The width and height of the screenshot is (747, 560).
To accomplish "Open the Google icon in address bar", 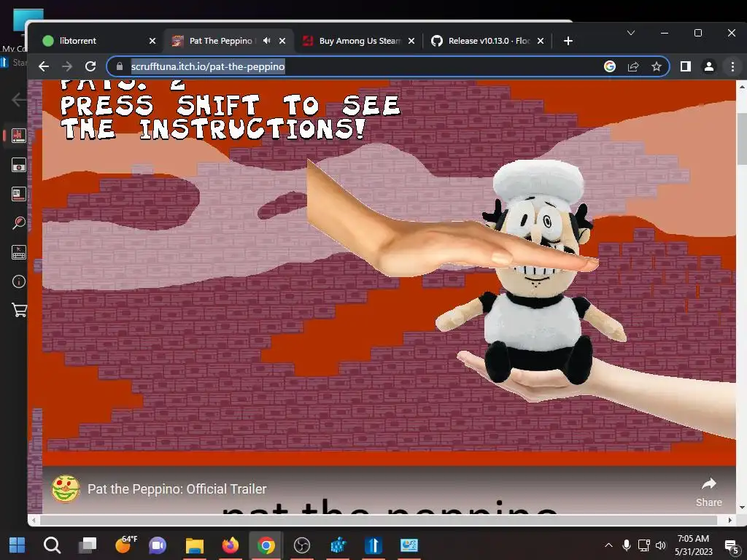I will click(610, 66).
